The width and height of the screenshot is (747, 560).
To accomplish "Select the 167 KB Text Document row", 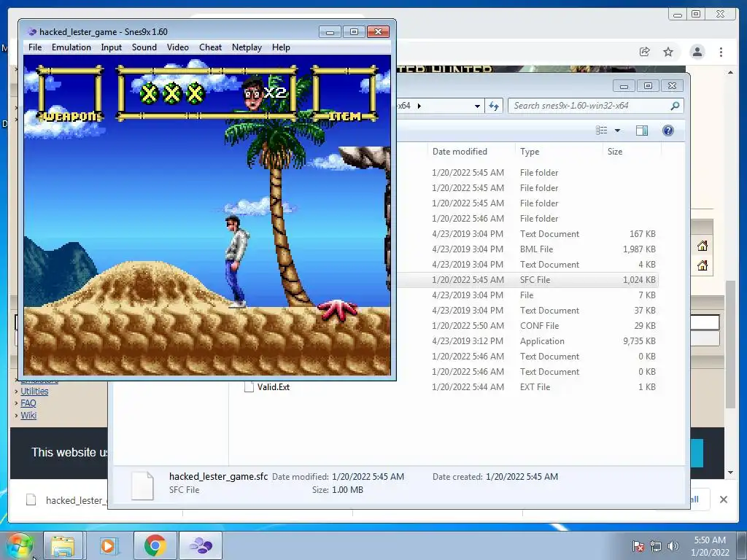I will 527,234.
